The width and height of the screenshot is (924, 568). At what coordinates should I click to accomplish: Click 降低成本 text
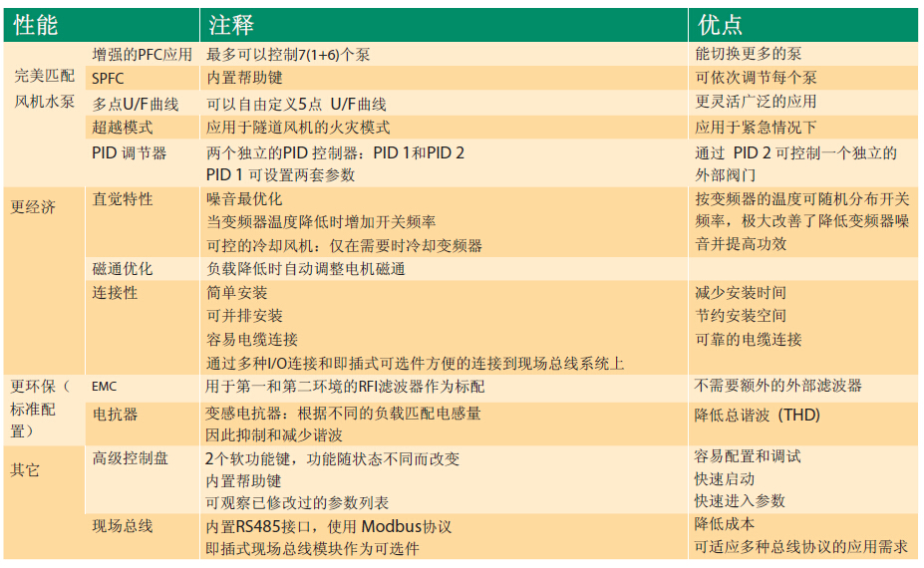725,524
